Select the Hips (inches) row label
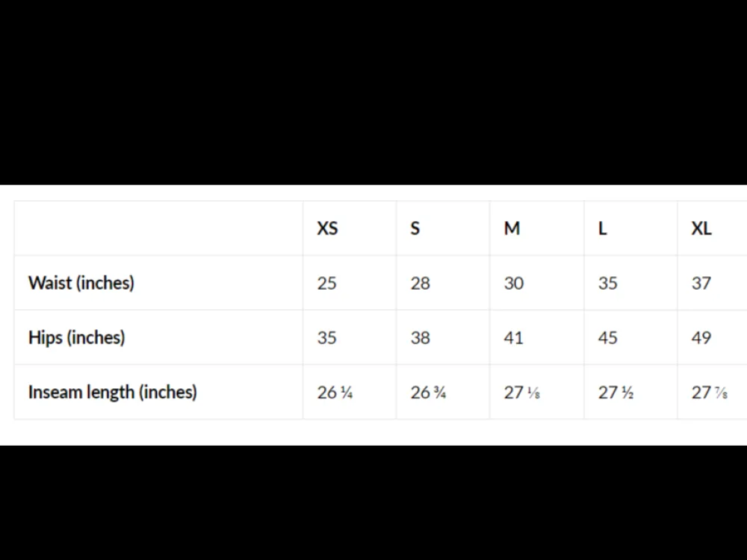The height and width of the screenshot is (560, 747). click(x=77, y=337)
